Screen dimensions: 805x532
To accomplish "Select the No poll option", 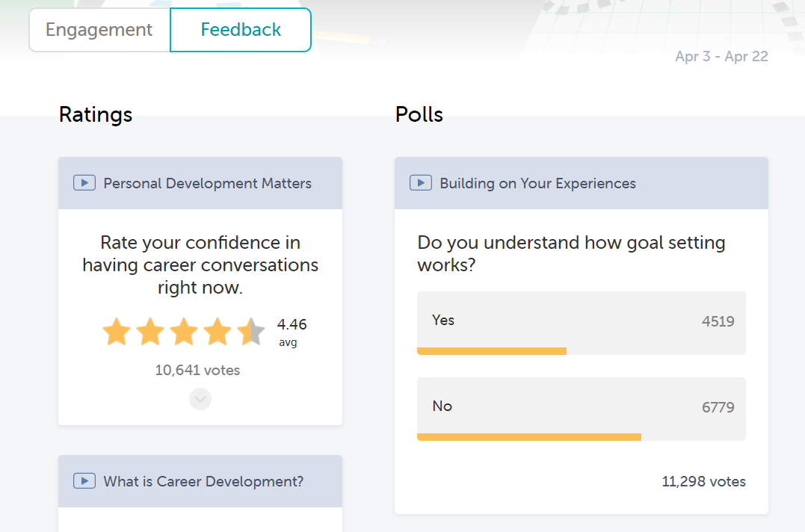I will click(x=582, y=409).
